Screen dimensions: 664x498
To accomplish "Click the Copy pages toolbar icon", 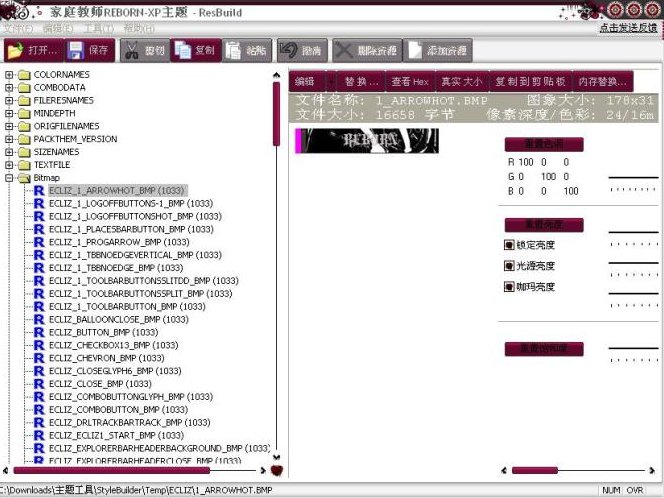I will tap(183, 50).
